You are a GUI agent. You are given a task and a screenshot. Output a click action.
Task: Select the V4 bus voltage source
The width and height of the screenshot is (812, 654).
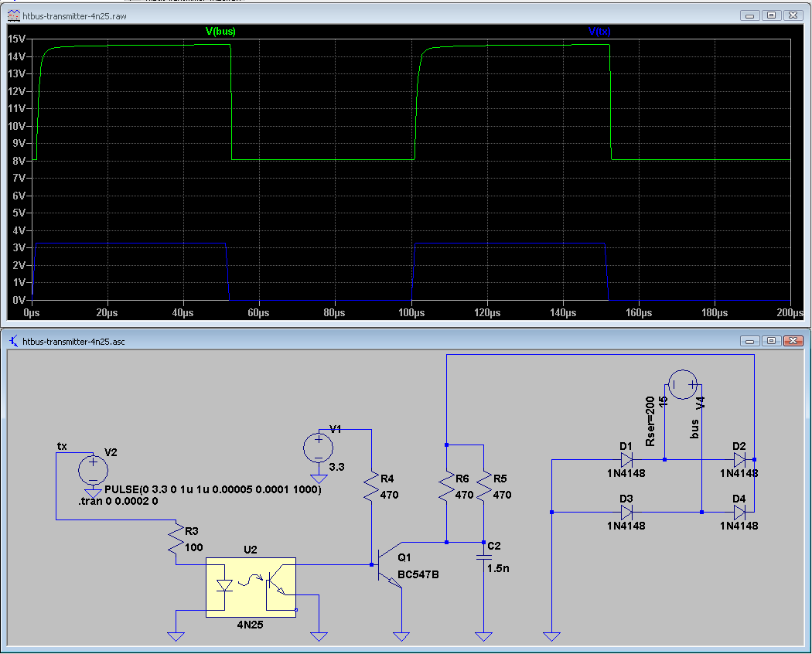[x=683, y=383]
